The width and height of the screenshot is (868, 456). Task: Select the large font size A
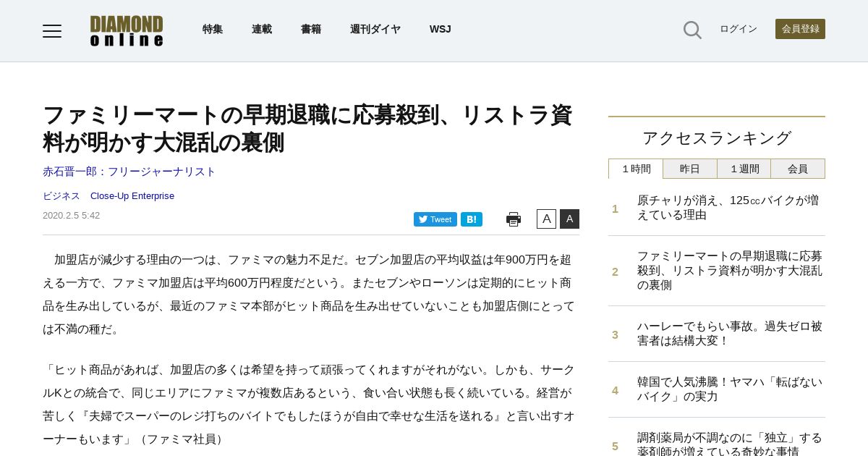click(569, 219)
